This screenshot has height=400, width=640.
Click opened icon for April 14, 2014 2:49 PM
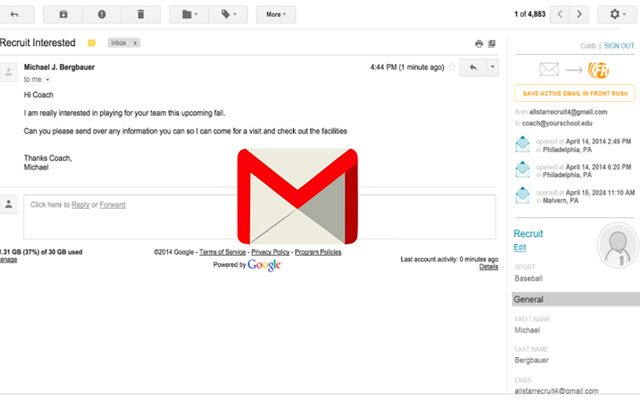click(522, 144)
